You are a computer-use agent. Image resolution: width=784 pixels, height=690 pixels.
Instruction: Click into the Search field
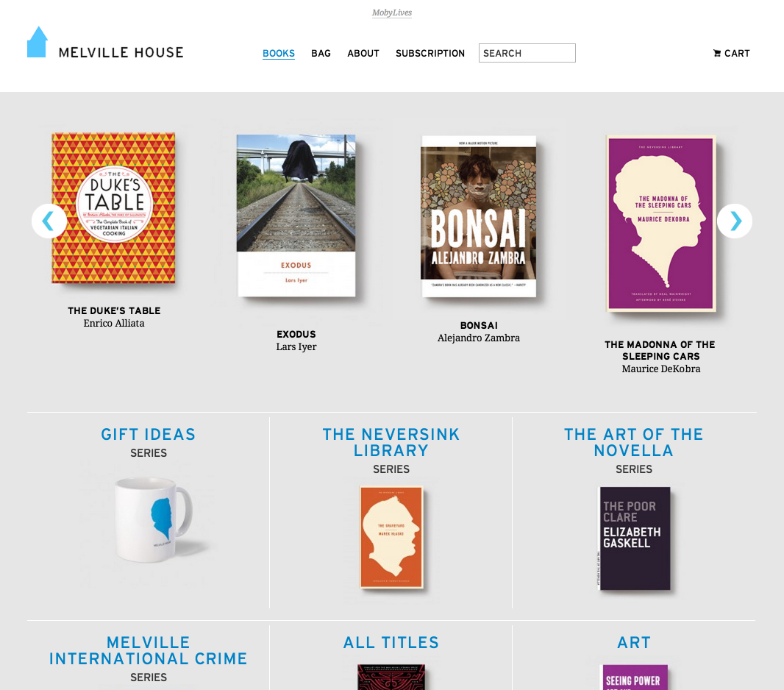click(x=527, y=53)
